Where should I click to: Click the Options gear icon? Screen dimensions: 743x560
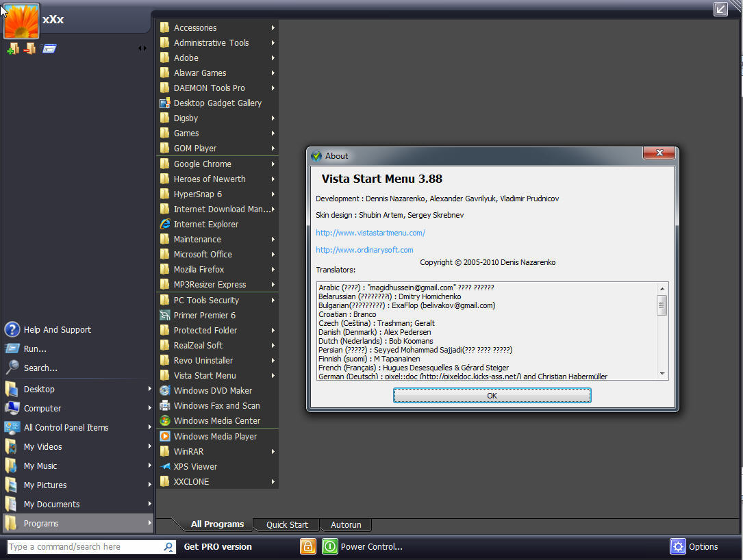[678, 546]
